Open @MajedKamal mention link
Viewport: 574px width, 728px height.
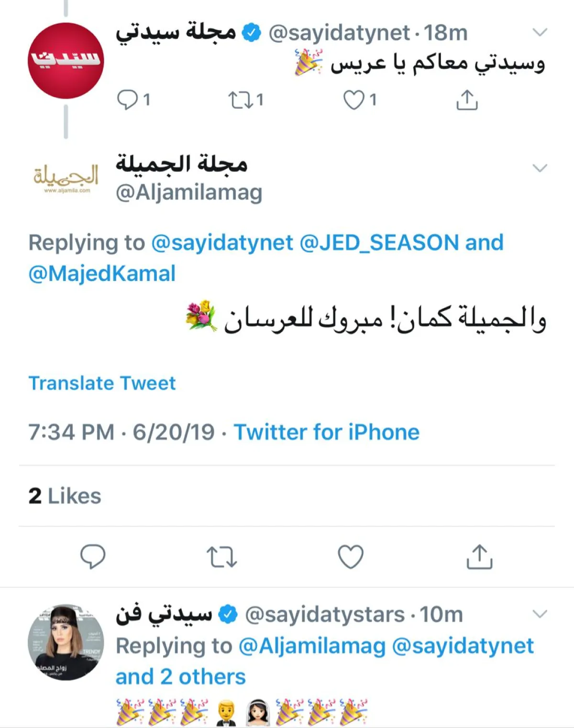coord(102,274)
